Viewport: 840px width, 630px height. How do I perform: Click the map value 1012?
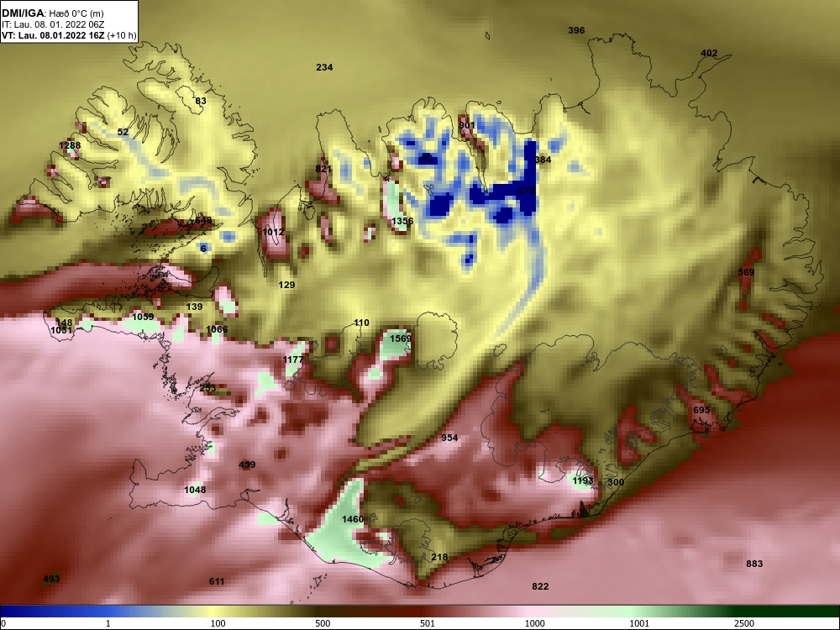click(273, 232)
